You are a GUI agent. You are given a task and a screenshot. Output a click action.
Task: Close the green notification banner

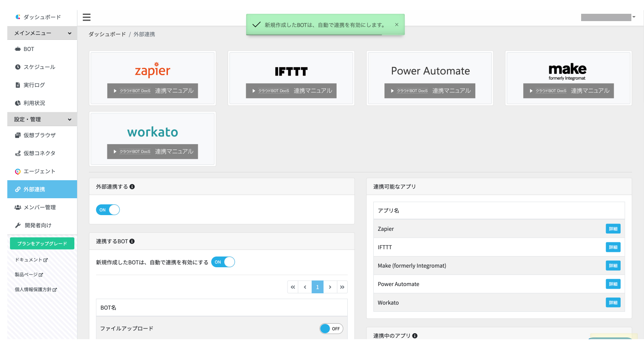click(x=397, y=25)
